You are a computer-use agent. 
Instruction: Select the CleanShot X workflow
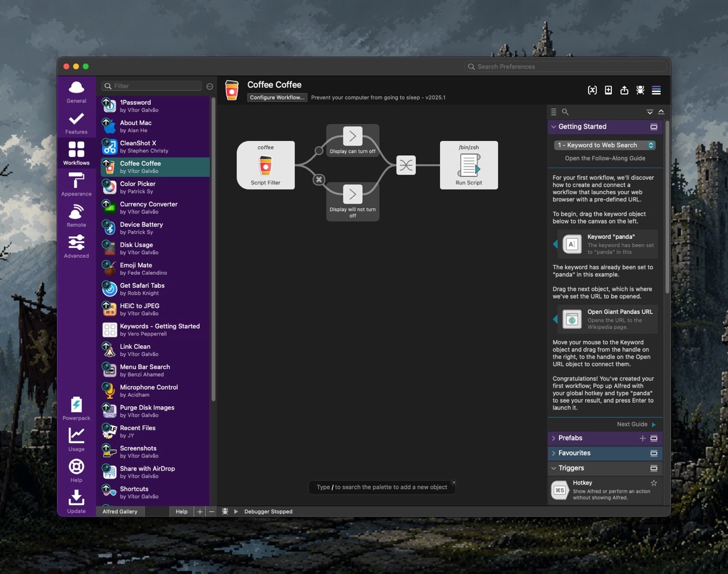pyautogui.click(x=156, y=147)
